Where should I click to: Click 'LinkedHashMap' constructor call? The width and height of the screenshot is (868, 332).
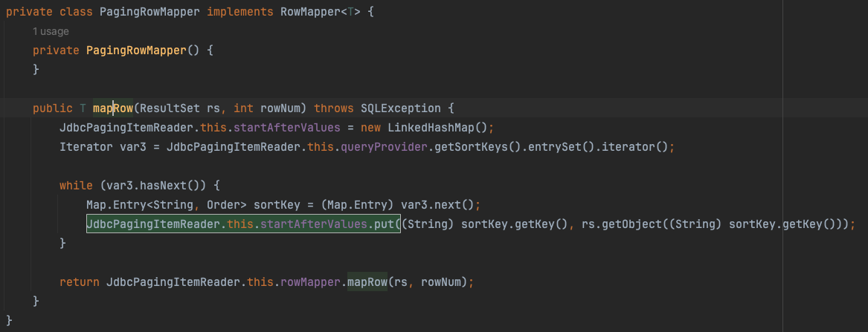click(x=431, y=128)
